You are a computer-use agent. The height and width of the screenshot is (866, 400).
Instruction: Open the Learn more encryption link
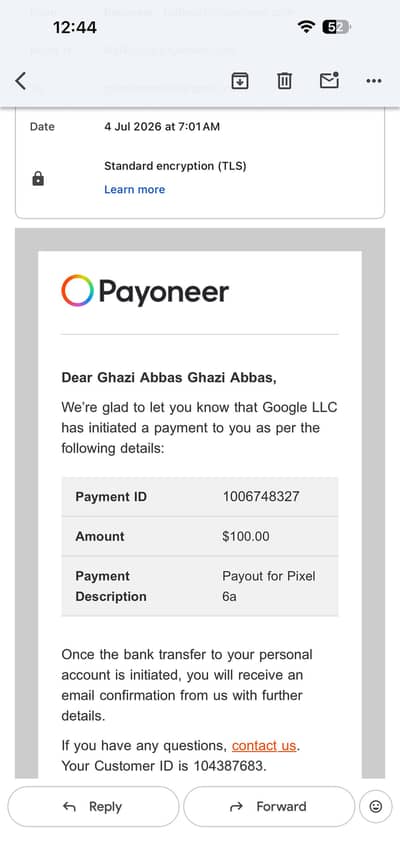click(134, 189)
